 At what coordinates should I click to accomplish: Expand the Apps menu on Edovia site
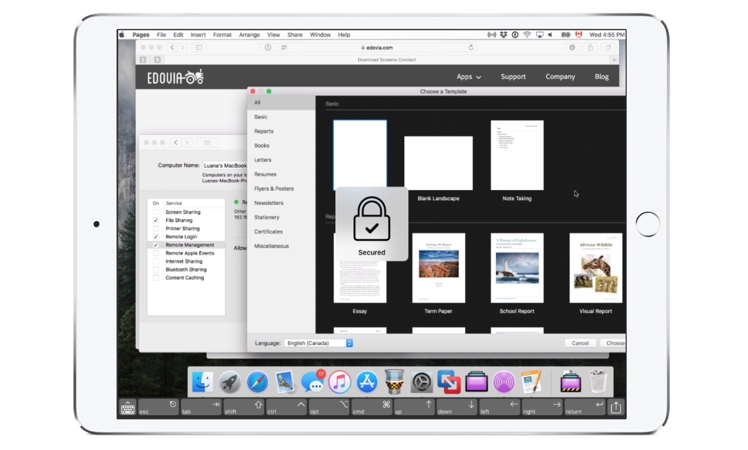pos(468,77)
